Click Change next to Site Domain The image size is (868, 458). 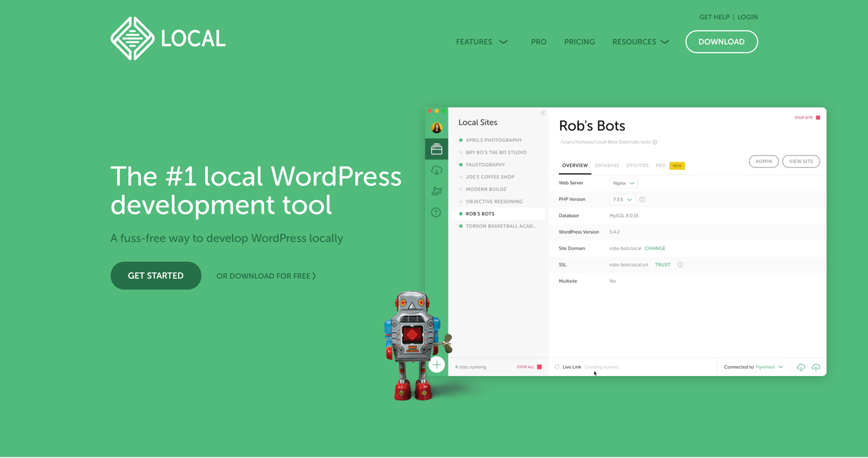coord(655,249)
